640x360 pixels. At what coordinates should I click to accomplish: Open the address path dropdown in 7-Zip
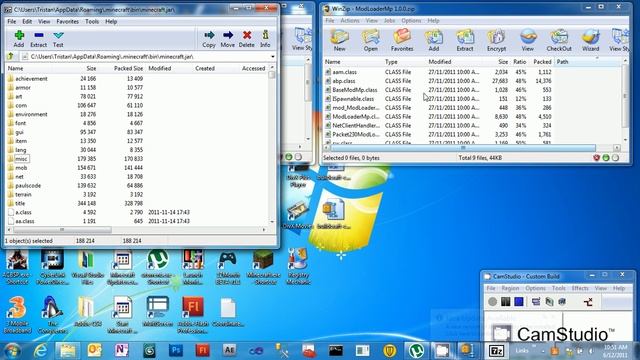pos(272,57)
